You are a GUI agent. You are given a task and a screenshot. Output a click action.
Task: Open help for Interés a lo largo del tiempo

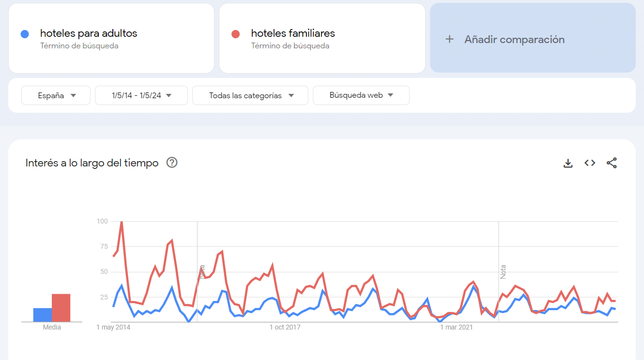(172, 163)
